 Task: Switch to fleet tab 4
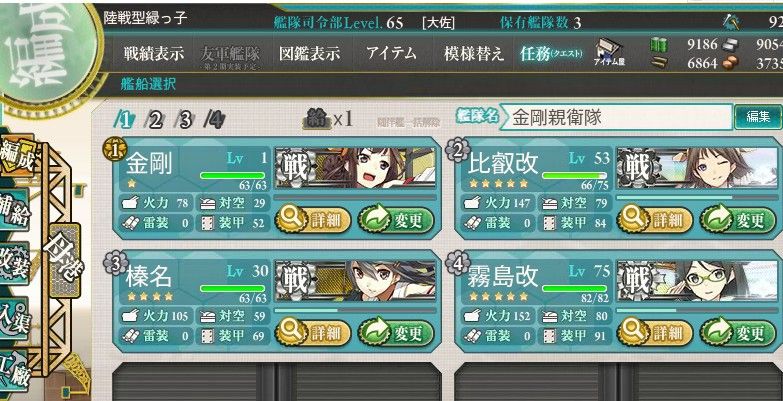point(214,120)
